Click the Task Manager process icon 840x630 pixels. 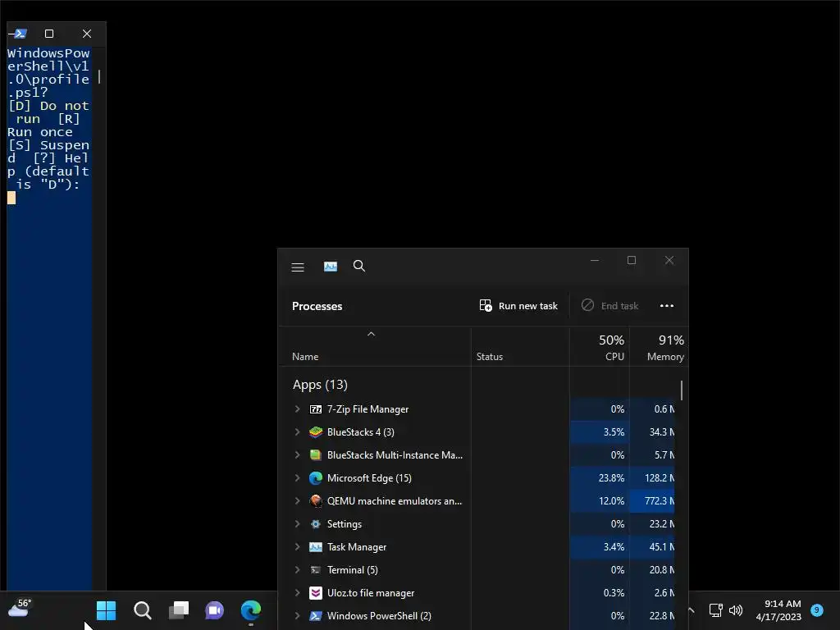(316, 547)
